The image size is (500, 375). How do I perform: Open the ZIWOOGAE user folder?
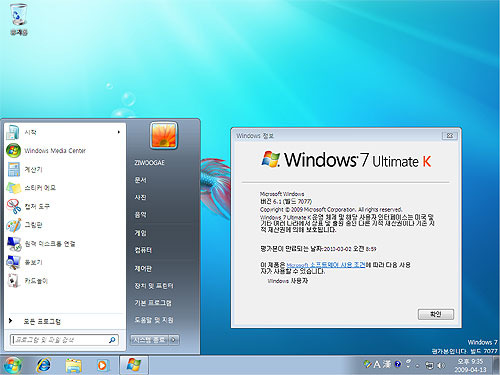click(150, 163)
